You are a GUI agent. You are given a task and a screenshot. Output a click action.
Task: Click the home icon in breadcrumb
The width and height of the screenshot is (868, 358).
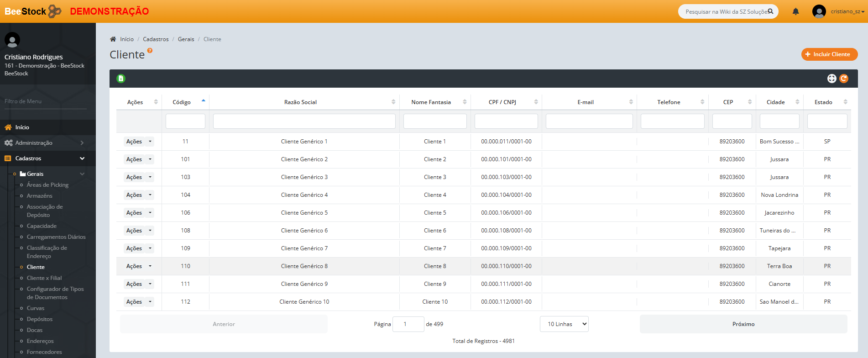coord(113,39)
